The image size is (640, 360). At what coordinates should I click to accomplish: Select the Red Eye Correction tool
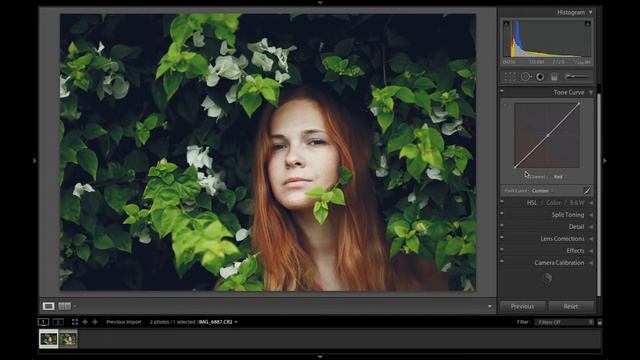click(540, 77)
